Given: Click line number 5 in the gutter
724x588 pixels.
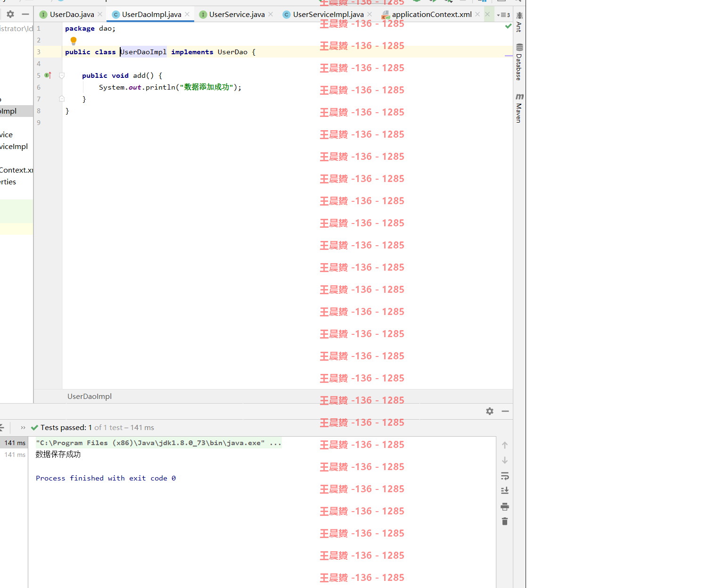Looking at the screenshot, I should coord(39,75).
